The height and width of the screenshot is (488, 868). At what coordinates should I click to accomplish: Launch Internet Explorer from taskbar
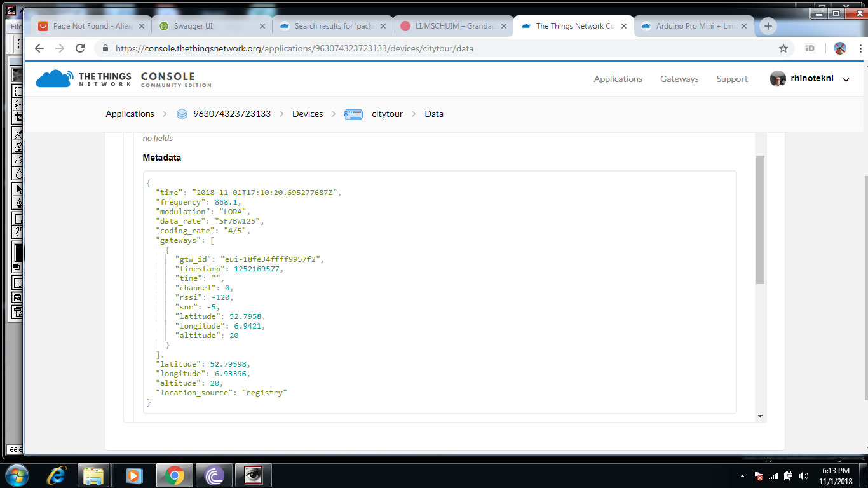click(x=57, y=475)
